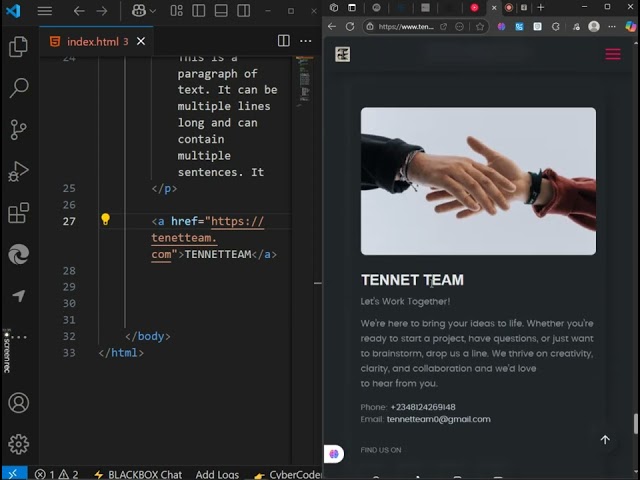Toggle the bottom panel

pos(221,11)
